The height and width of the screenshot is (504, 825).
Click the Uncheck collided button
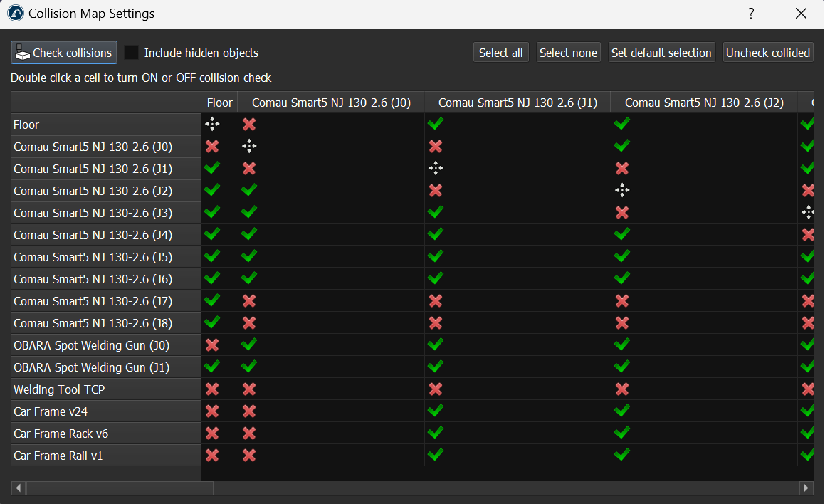click(x=767, y=53)
